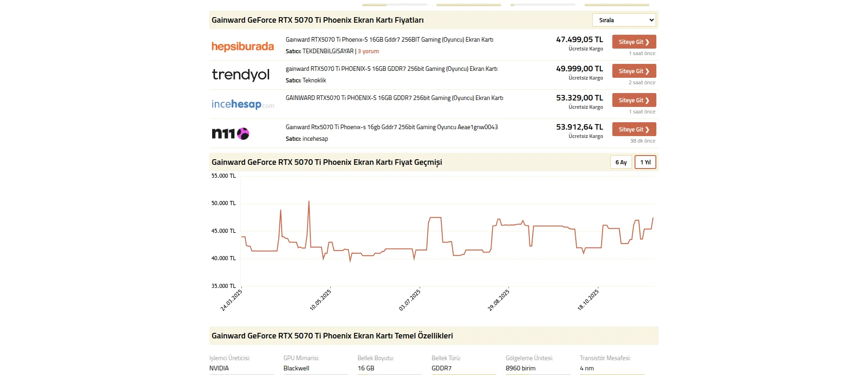Open the Sırala sort dropdown
The width and height of the screenshot is (868, 375).
point(624,20)
